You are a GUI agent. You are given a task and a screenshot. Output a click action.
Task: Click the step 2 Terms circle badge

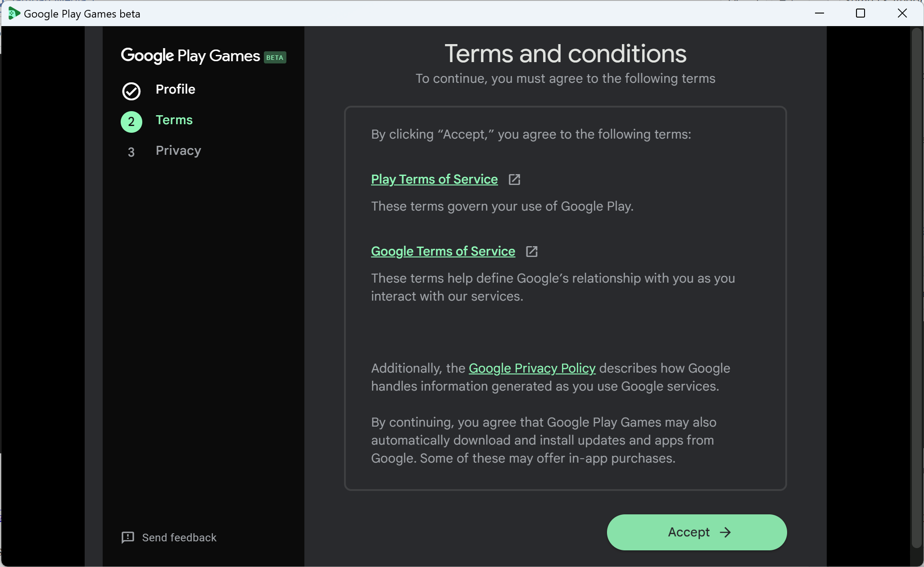pos(131,121)
